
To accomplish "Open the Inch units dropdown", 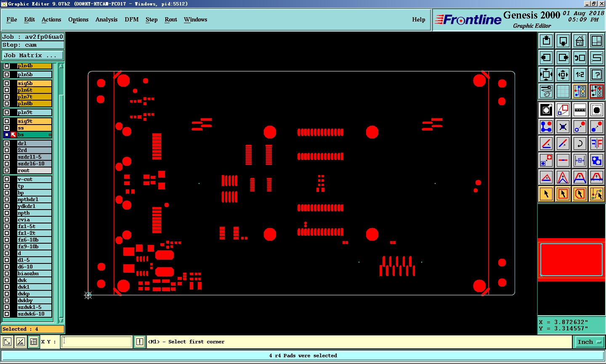I will [589, 342].
